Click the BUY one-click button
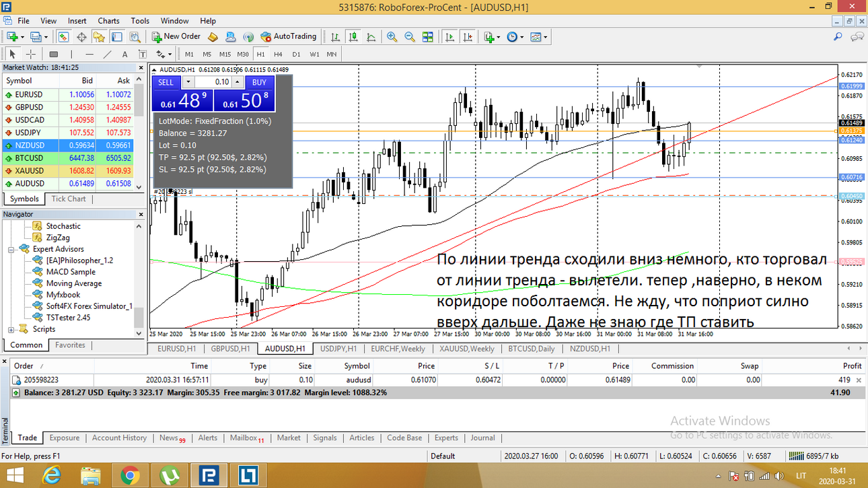This screenshot has width=868, height=488. [259, 82]
